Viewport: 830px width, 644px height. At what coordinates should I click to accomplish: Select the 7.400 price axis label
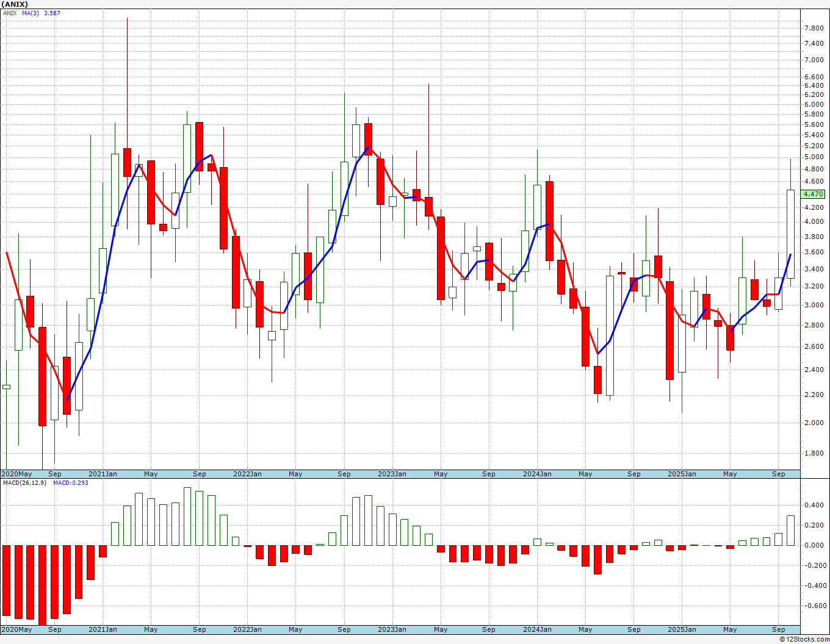[814, 43]
